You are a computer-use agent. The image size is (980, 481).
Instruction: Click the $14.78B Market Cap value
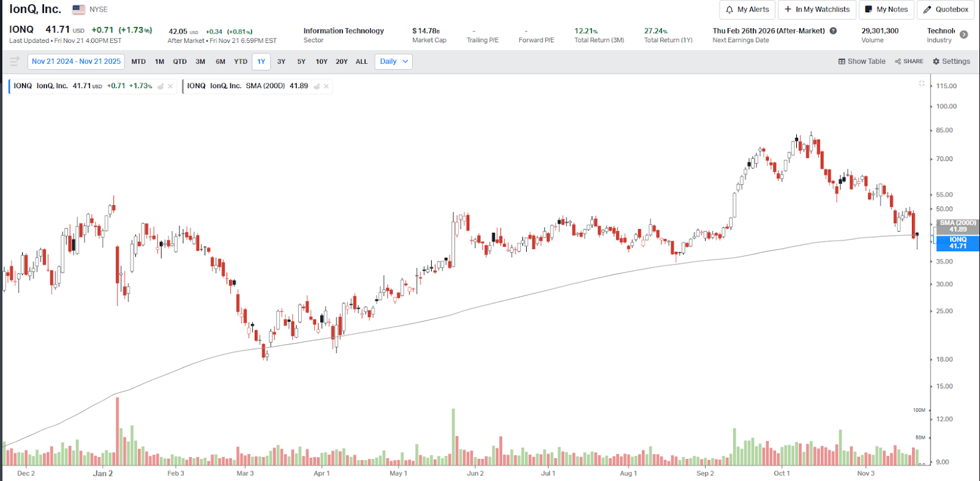pos(426,31)
